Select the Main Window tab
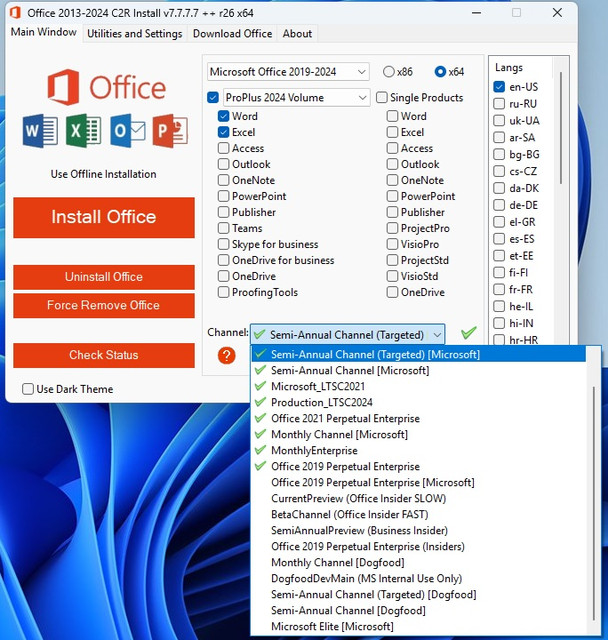The height and width of the screenshot is (640, 608). click(44, 32)
